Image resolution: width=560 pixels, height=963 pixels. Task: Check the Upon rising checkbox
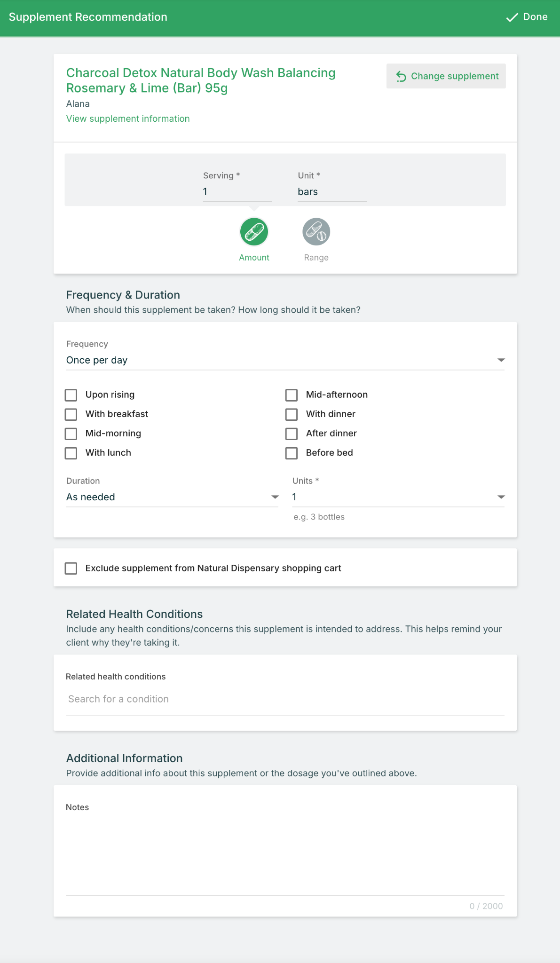tap(71, 395)
